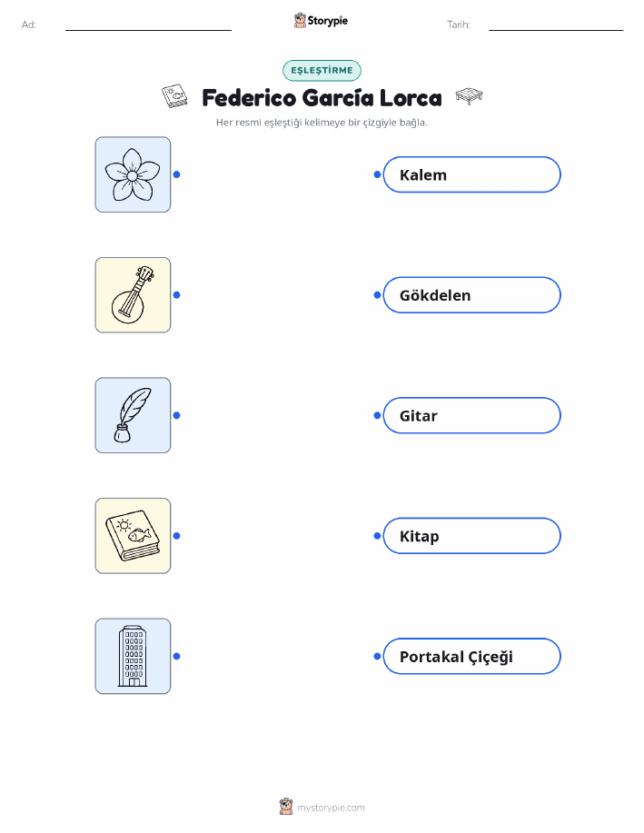The image size is (644, 833).
Task: Click the connector dot left of Gitar
Action: [377, 415]
